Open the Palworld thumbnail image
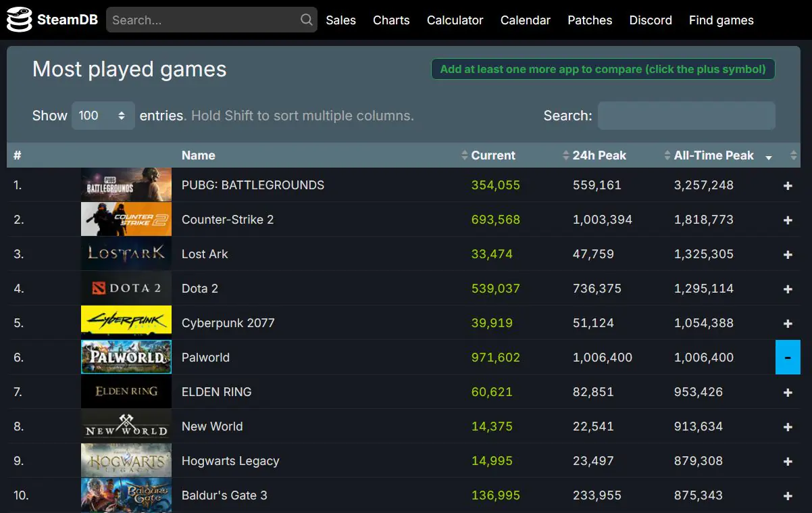Screen dimensions: 812x513 click(126, 358)
